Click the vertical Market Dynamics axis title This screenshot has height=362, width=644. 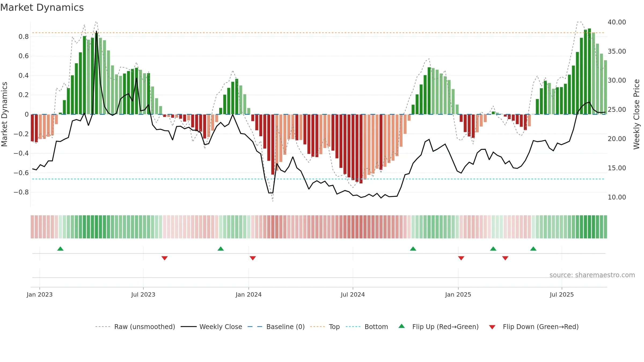4,114
